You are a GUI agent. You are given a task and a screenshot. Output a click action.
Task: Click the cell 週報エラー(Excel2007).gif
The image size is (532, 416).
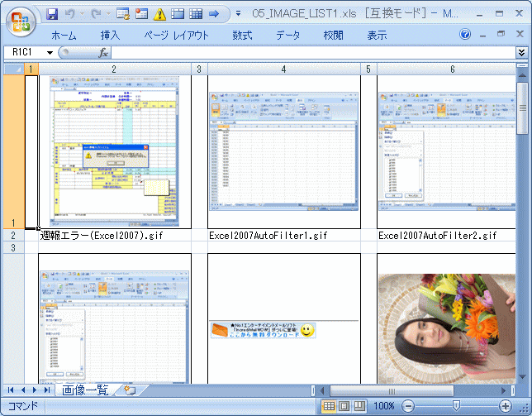click(115, 236)
